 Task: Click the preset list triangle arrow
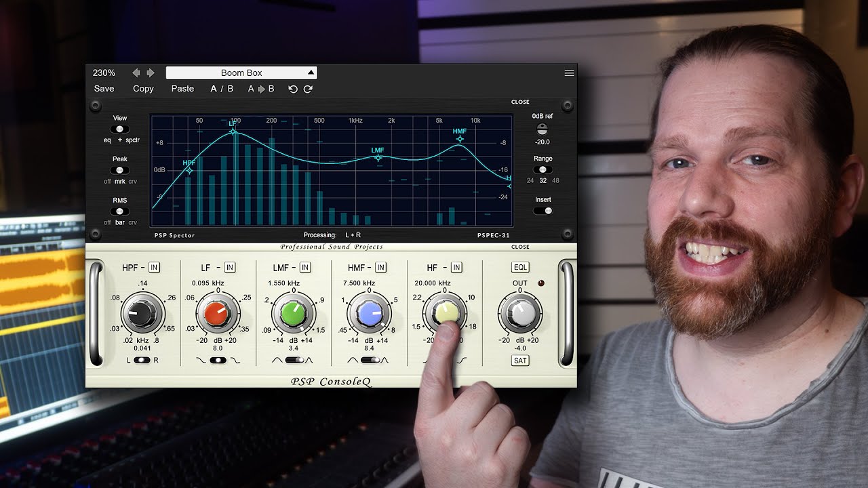[311, 73]
